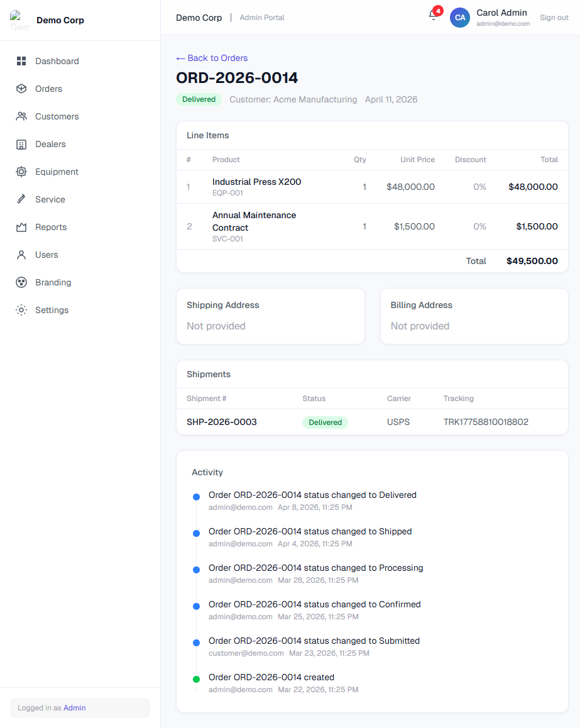
Task: Click Admin link in footer
Action: click(75, 708)
